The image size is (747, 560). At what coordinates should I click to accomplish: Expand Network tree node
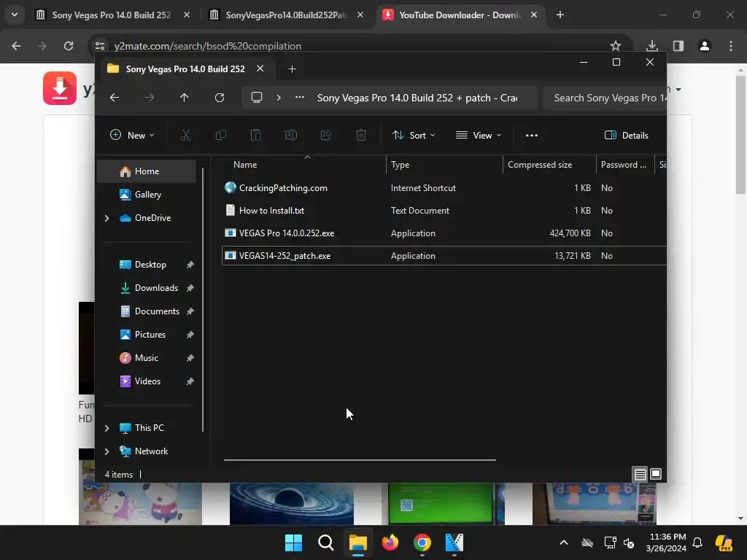click(107, 451)
